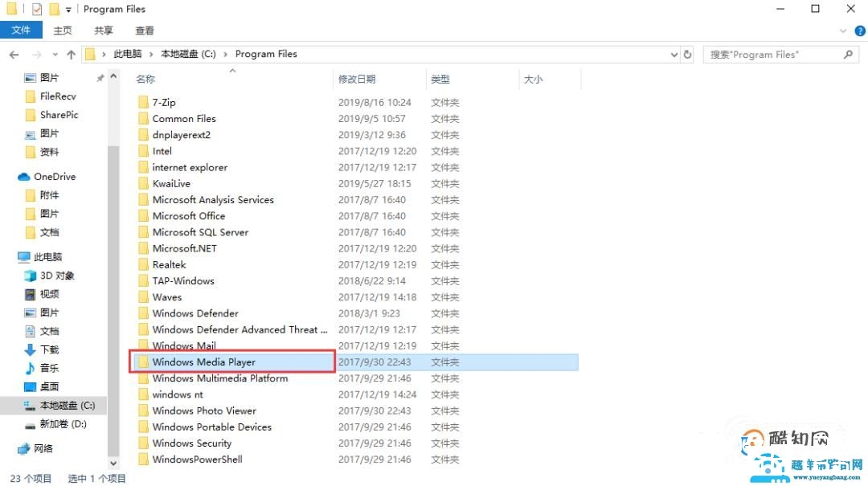
Task: Select the Windows Mail folder
Action: pos(184,345)
